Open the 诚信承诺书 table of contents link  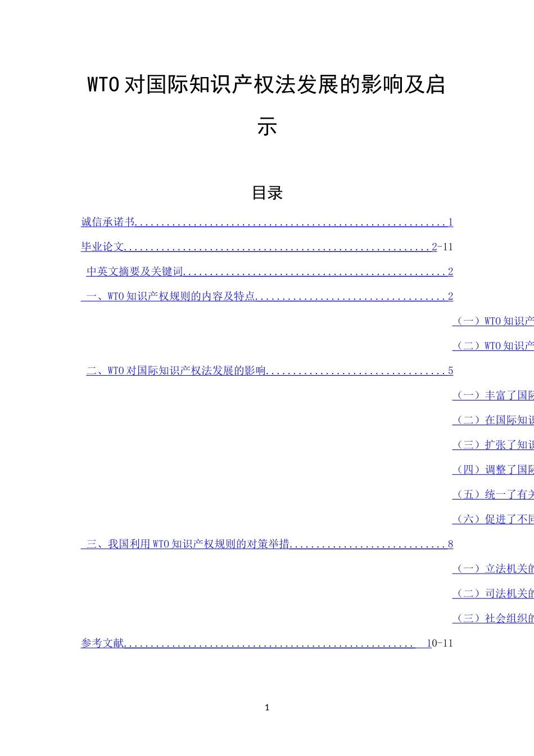click(267, 222)
